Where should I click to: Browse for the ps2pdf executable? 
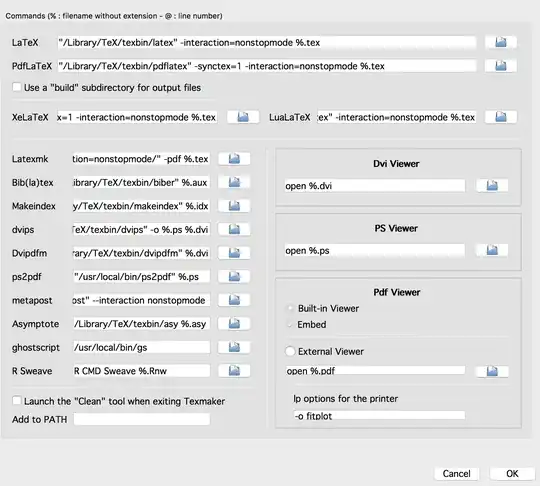click(234, 277)
